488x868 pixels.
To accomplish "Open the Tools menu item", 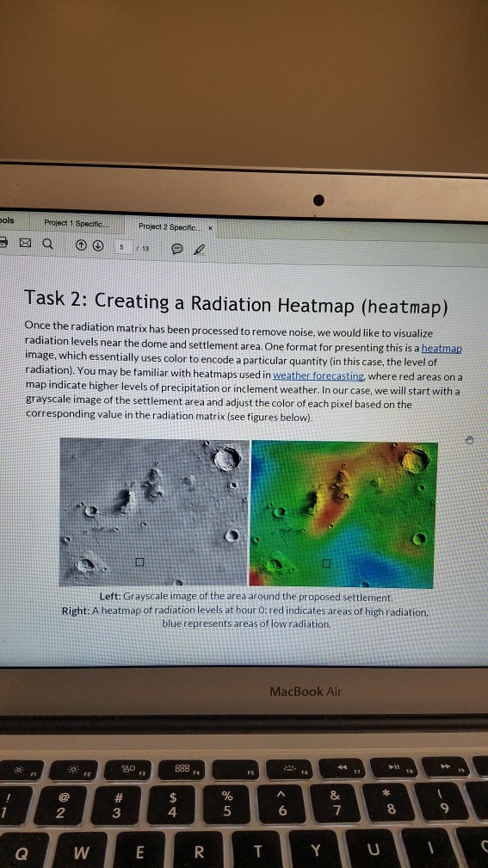I will point(7,220).
